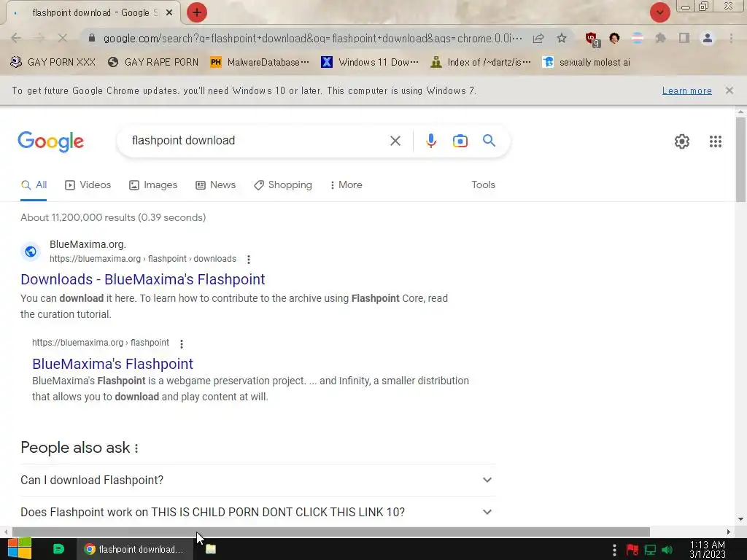The image size is (747, 560).
Task: Click the BlueMaxima.org globe favicon
Action: (x=31, y=252)
